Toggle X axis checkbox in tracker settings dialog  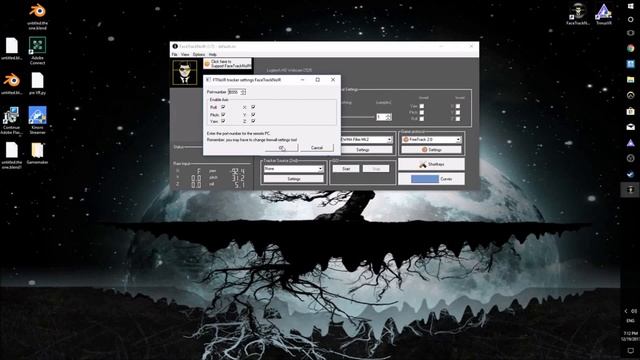[253, 107]
